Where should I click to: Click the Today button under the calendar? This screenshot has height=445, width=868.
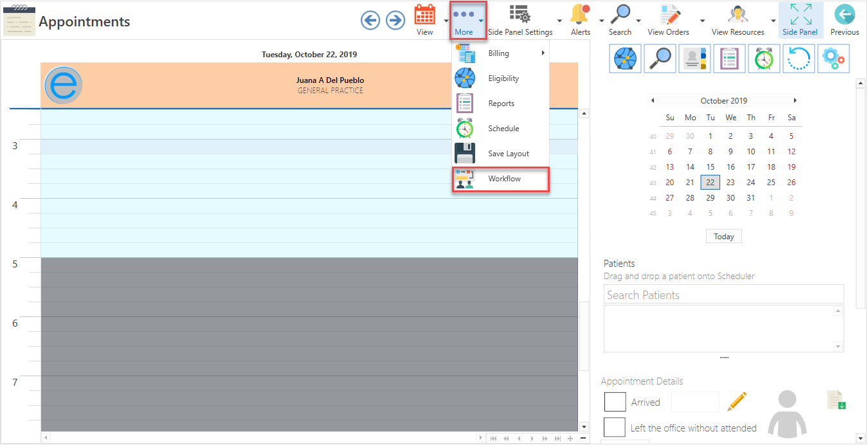pos(723,236)
